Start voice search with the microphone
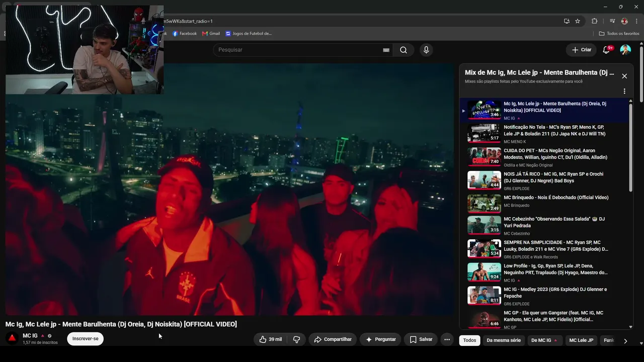 pos(426,50)
